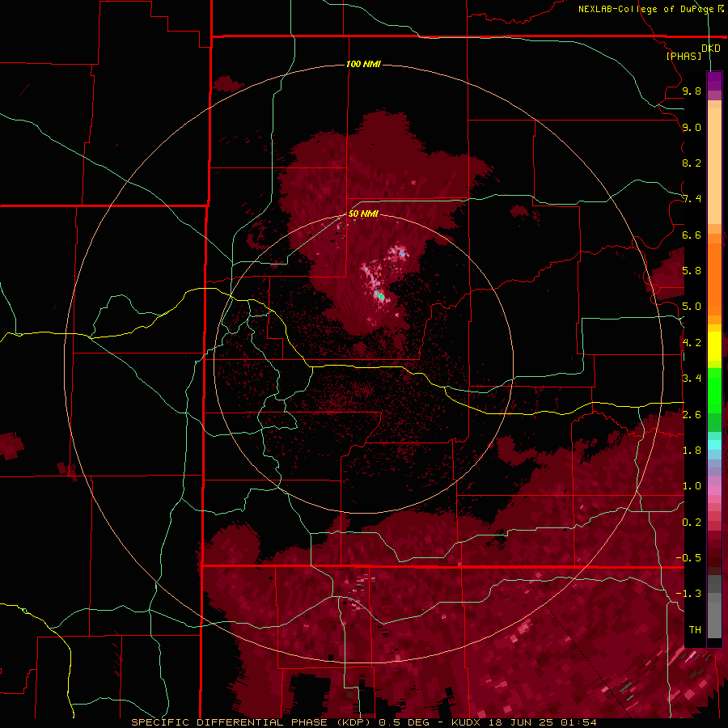Pick the gray band beside TH
Screen dimensions: 728x728
(x=714, y=622)
